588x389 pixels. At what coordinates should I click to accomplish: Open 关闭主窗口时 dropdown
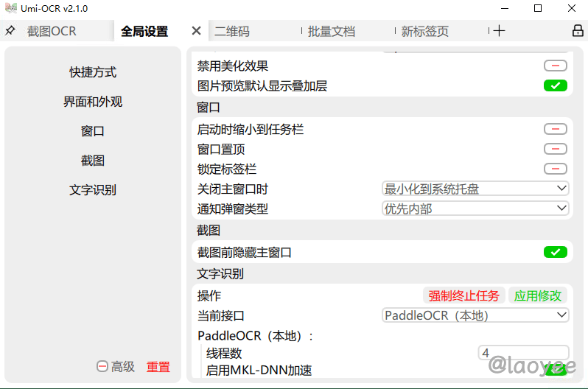475,189
